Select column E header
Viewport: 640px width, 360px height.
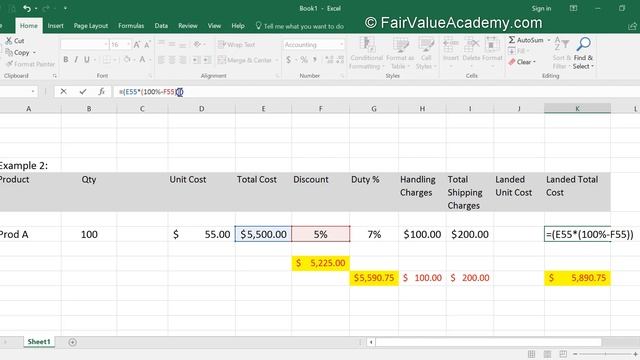click(263, 109)
